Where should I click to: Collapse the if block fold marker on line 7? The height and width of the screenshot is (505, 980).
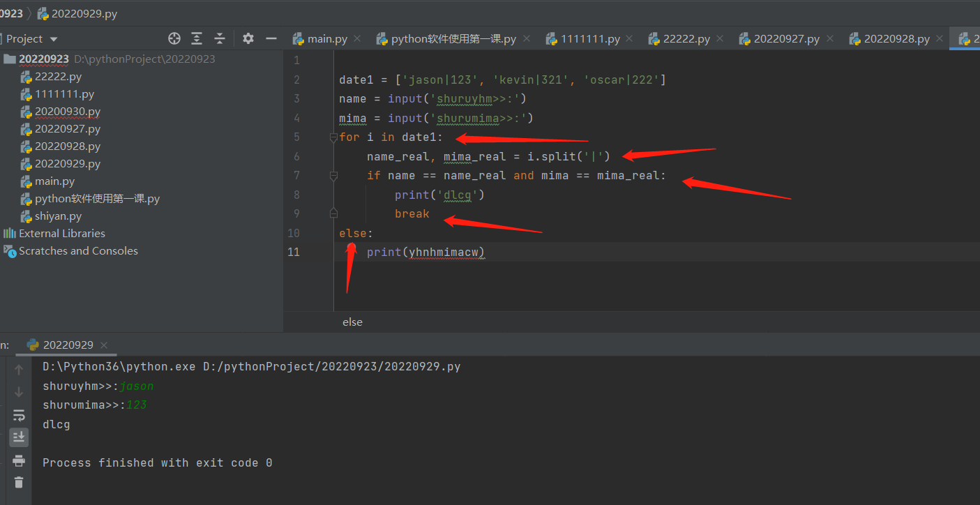333,176
